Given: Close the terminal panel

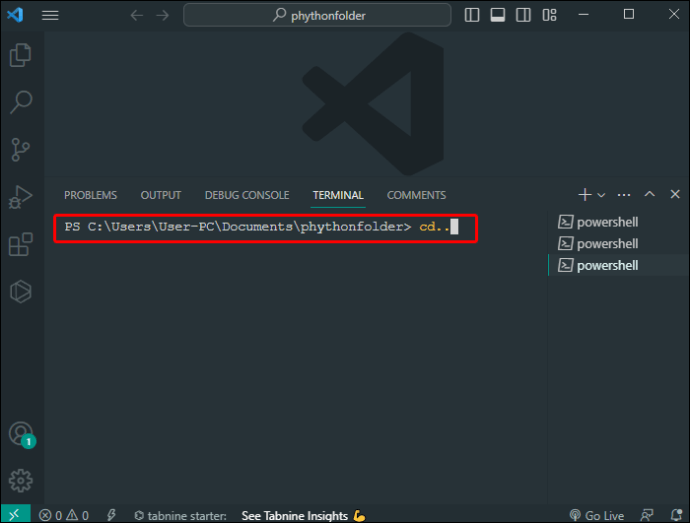Looking at the screenshot, I should coord(675,194).
